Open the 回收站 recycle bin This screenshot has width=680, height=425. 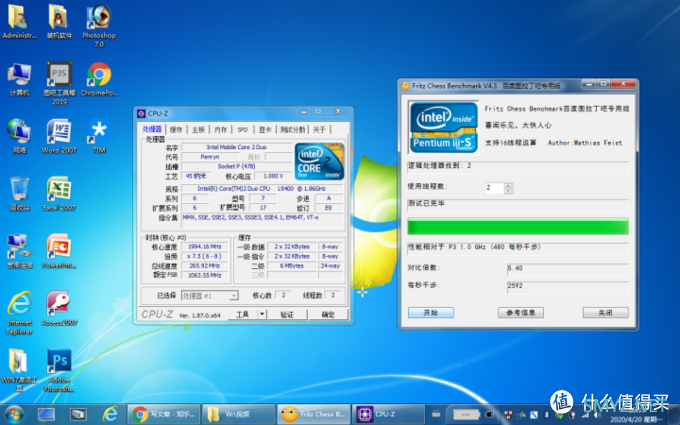coord(19,194)
